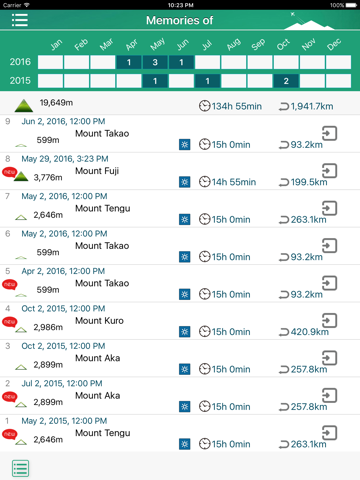Viewport: 360px width, 480px height.
Task: Select July 2015 calendar cell
Action: point(207,81)
